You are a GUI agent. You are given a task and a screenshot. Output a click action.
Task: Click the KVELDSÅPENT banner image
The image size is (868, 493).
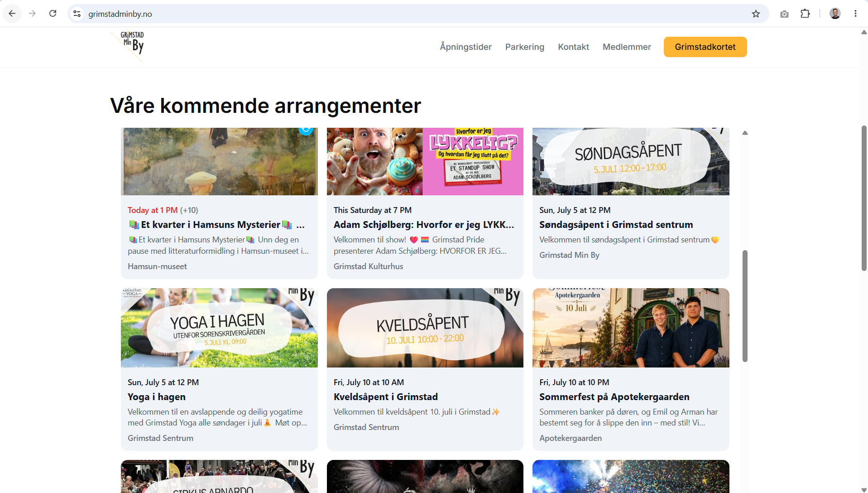[425, 328]
